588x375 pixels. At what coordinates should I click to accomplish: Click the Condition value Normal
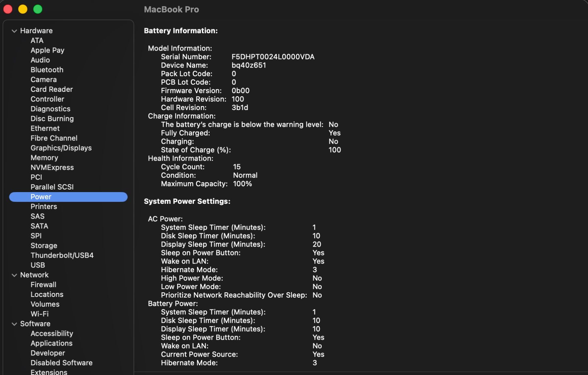coord(245,175)
